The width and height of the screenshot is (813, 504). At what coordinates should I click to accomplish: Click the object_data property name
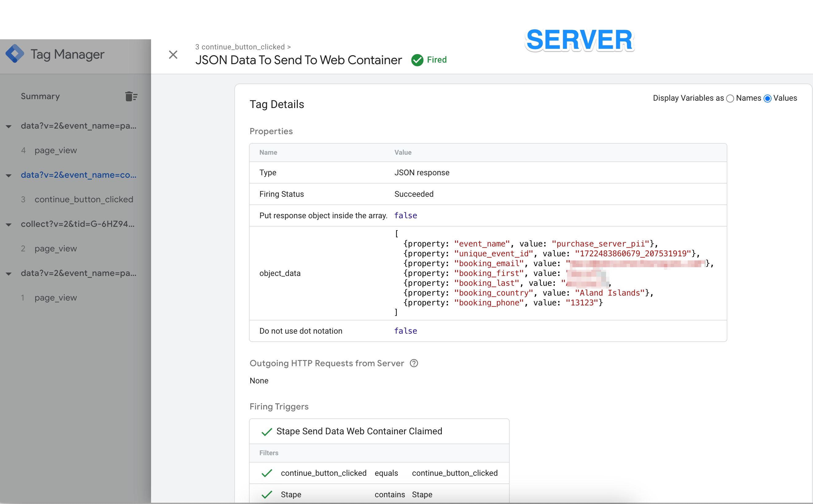coord(280,273)
